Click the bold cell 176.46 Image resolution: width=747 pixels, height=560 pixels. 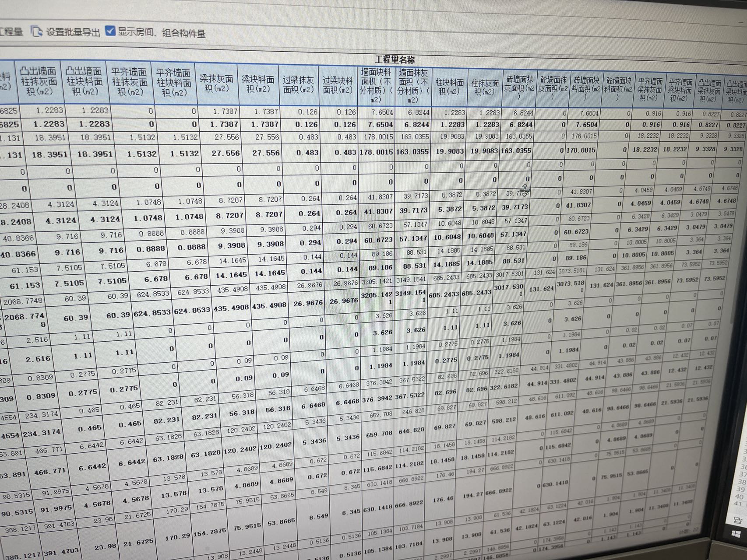[x=443, y=499]
